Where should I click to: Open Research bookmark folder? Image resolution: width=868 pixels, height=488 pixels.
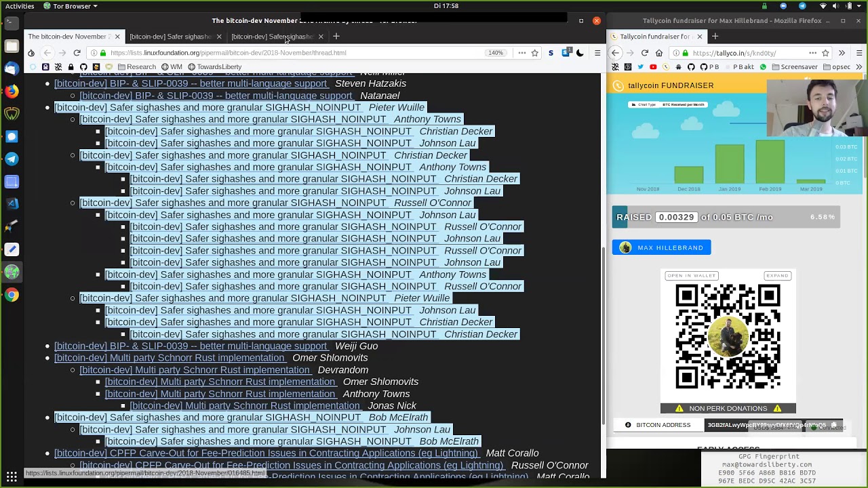coord(137,67)
